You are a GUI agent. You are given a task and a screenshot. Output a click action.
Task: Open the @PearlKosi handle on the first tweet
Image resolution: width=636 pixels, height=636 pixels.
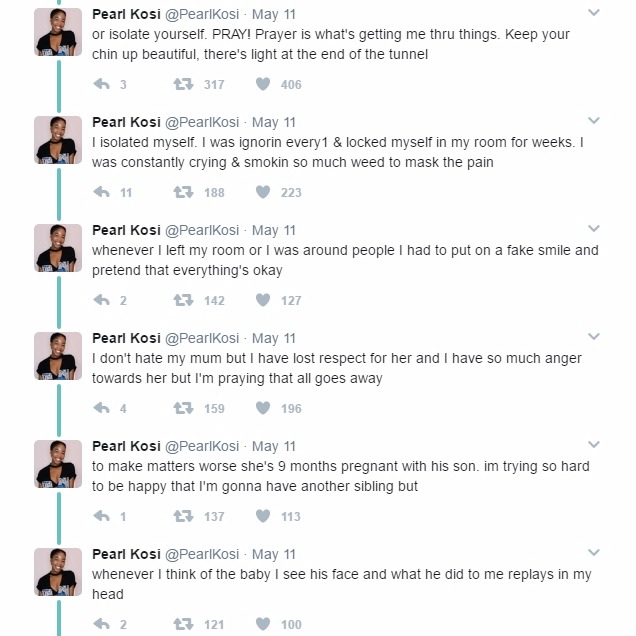(x=202, y=14)
